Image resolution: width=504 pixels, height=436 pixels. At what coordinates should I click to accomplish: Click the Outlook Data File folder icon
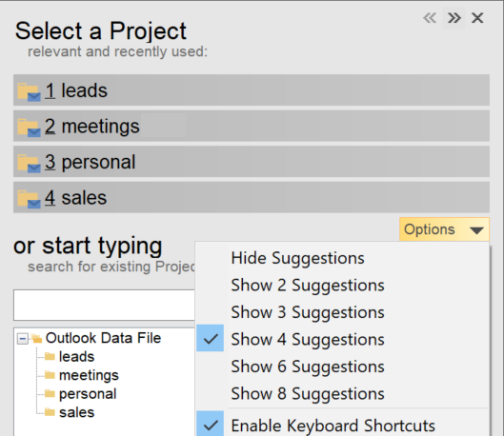[x=37, y=338]
